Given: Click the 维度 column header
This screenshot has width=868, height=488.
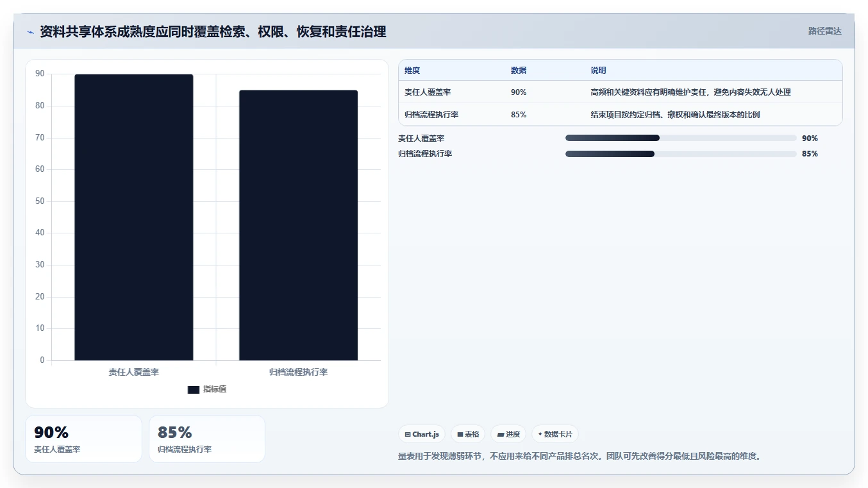Looking at the screenshot, I should click(x=412, y=71).
